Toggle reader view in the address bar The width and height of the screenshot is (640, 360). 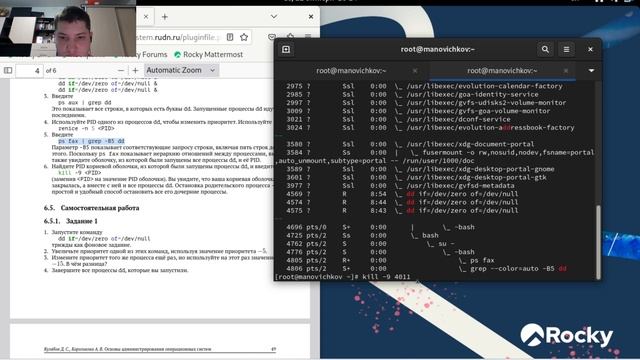coord(230,37)
